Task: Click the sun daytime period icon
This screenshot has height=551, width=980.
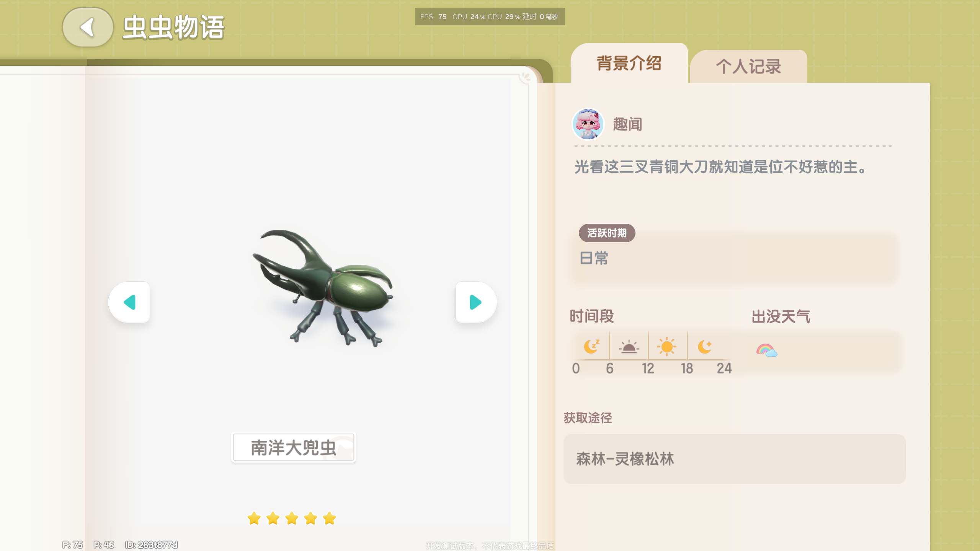Action: click(x=667, y=347)
